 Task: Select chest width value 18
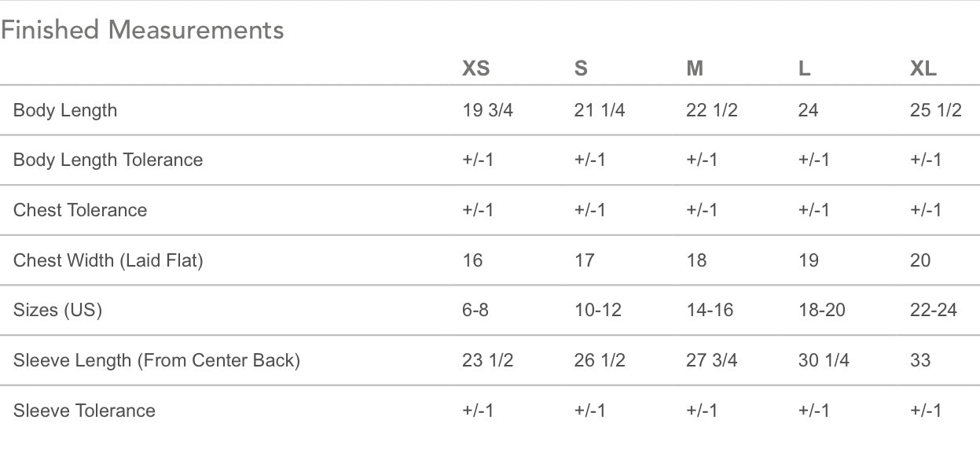coord(696,260)
